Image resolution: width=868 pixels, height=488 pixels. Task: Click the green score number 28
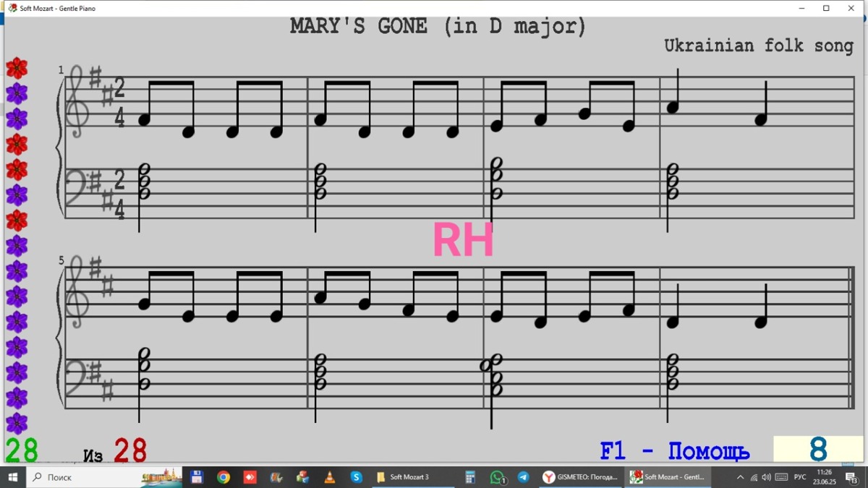(21, 450)
